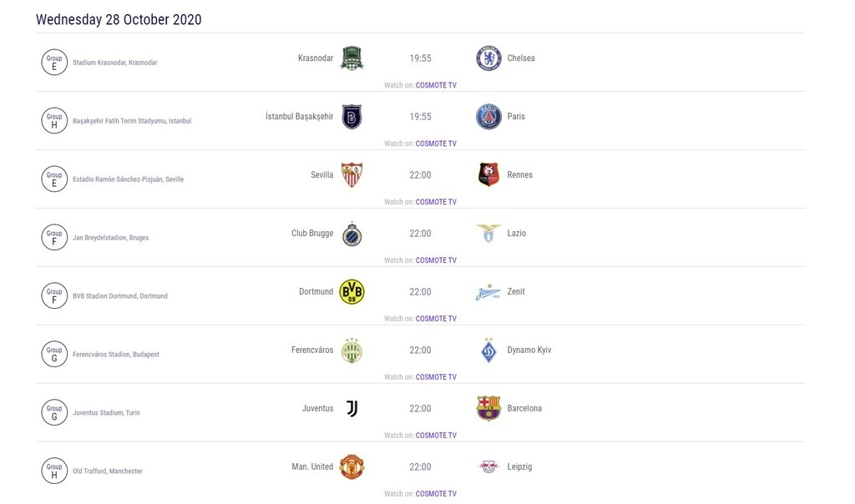Screen dimensions: 855x504
Task: Open COSMOTE TV link for Juventus vs Barcelona
Action: click(x=435, y=435)
